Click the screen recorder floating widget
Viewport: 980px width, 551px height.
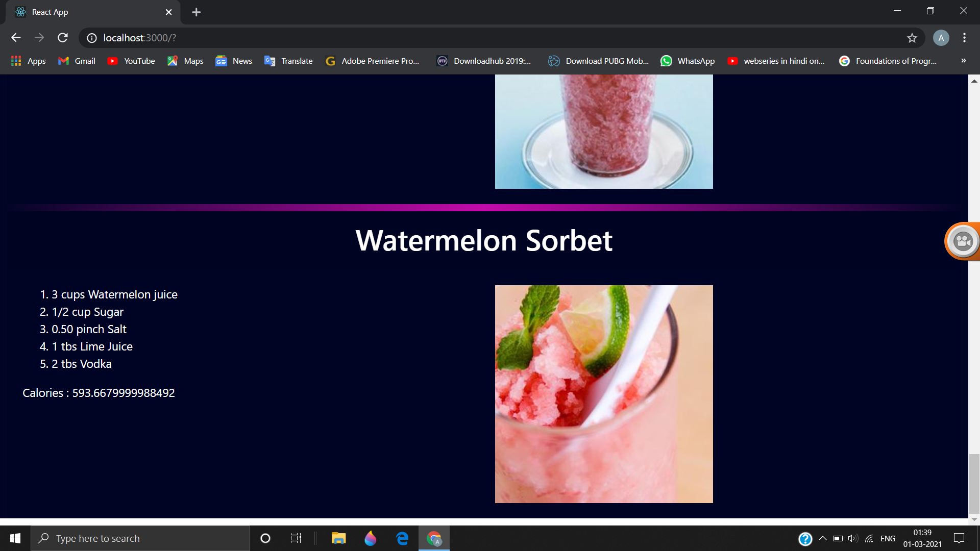[963, 241]
